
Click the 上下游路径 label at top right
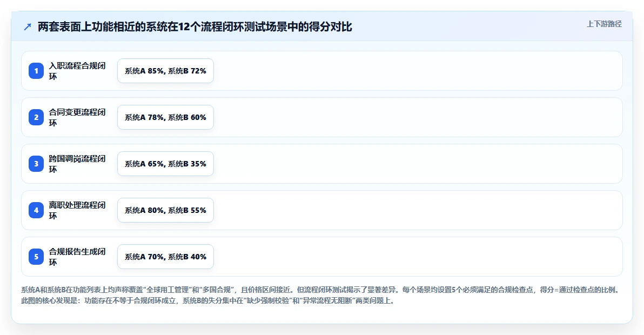tap(604, 24)
